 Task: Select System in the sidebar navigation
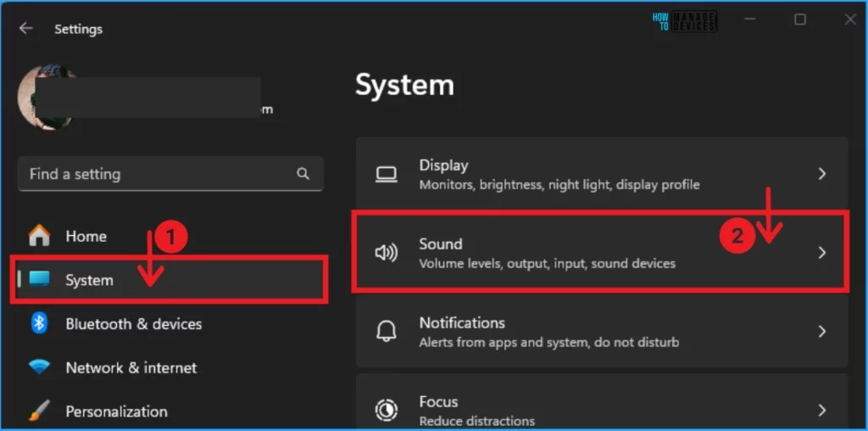89,280
